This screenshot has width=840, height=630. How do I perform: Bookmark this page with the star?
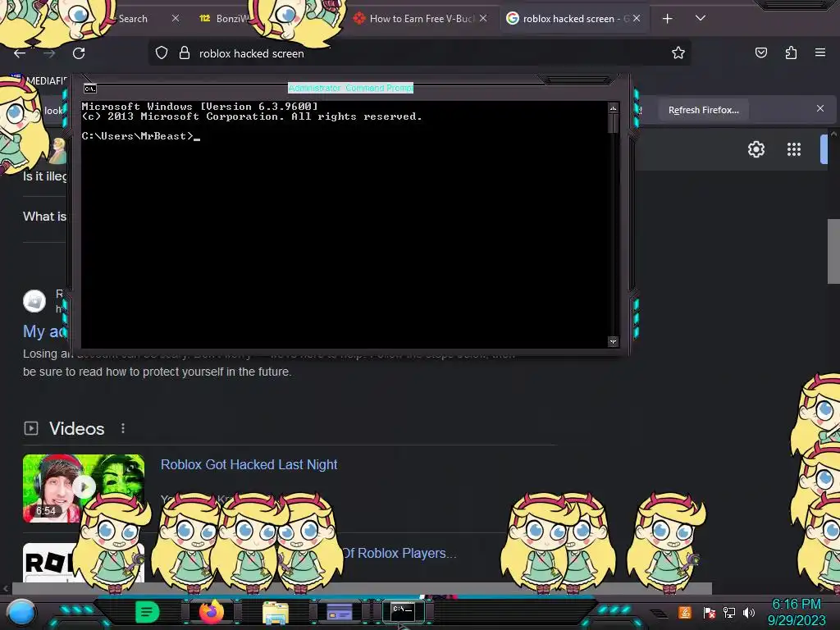point(678,52)
